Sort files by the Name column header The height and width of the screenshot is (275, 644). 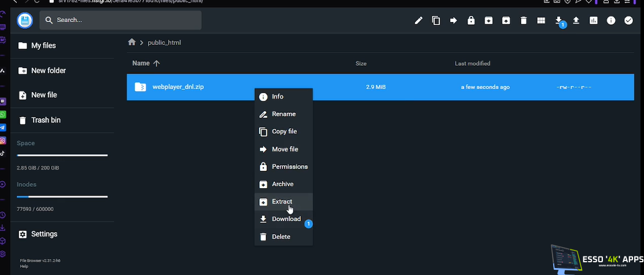tap(141, 63)
